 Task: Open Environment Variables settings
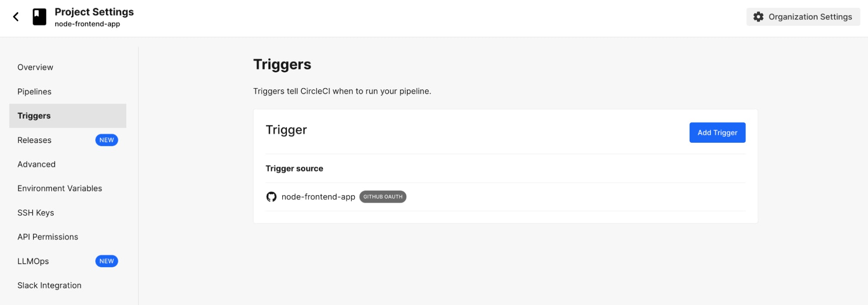(x=59, y=188)
